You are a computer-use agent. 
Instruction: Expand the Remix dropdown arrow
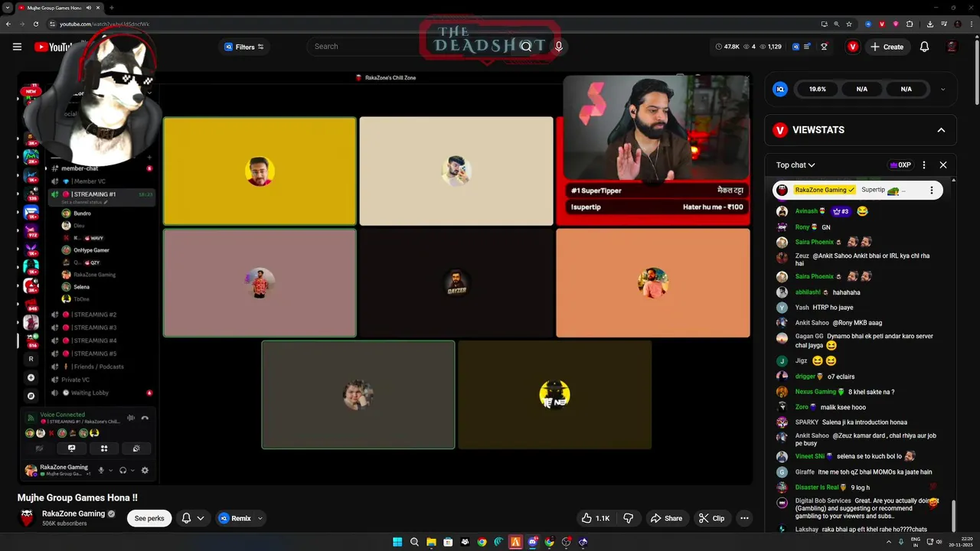click(260, 518)
